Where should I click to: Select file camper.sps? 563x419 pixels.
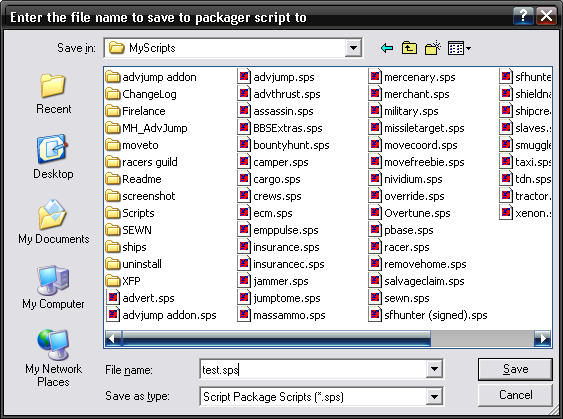pos(273,162)
